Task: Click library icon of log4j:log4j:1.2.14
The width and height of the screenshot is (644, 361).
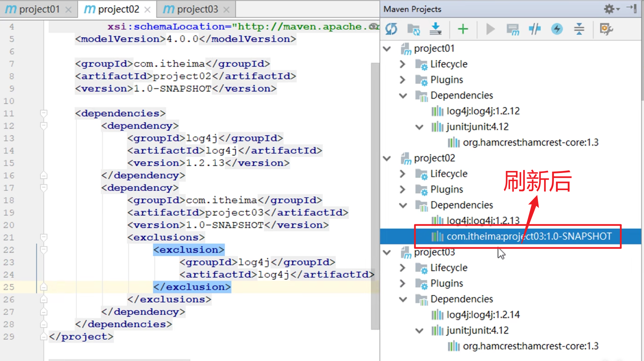Action: click(437, 315)
